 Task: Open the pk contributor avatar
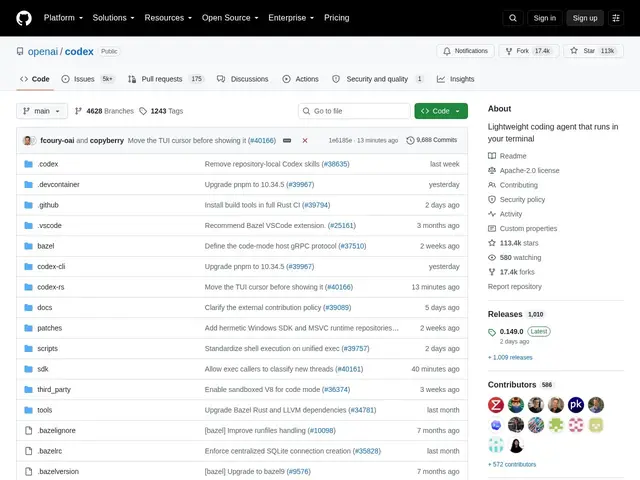click(576, 405)
